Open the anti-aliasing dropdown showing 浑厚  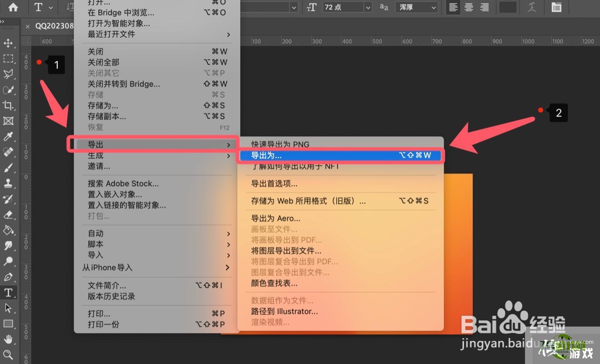(417, 7)
